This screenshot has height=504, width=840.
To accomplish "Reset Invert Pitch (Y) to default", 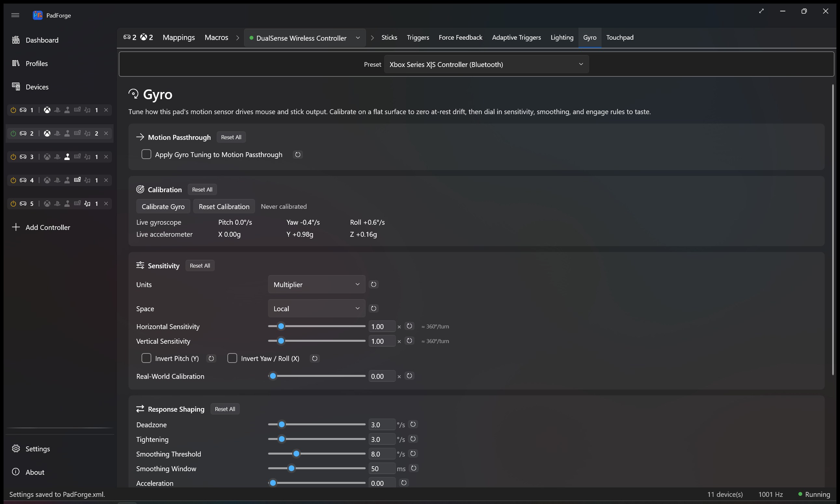I will pos(211,359).
